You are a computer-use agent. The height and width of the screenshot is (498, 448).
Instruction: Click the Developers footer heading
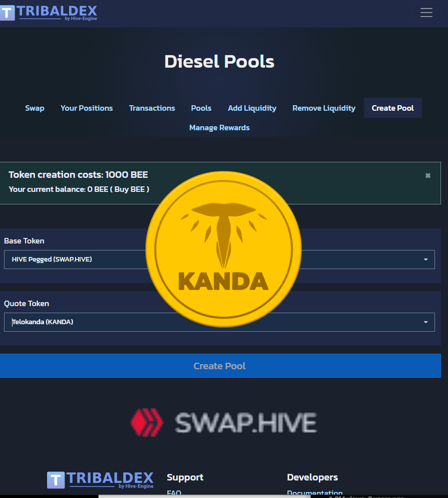click(x=312, y=477)
